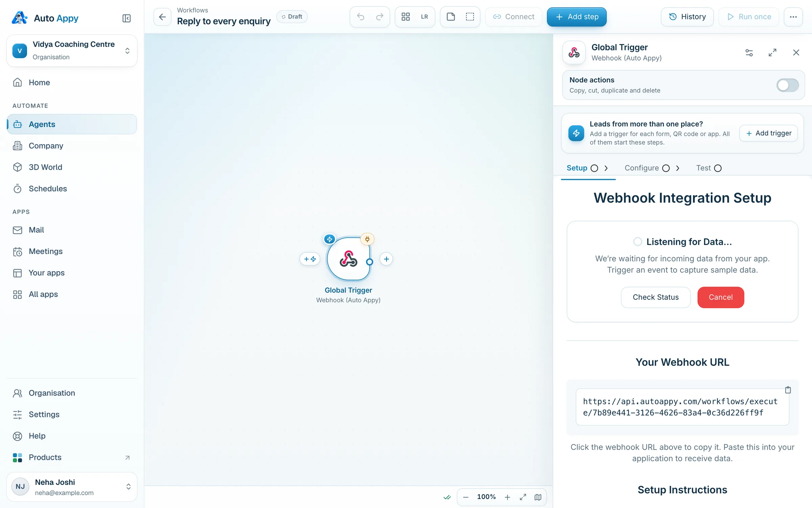
Task: Zoom out the canvas
Action: [466, 497]
